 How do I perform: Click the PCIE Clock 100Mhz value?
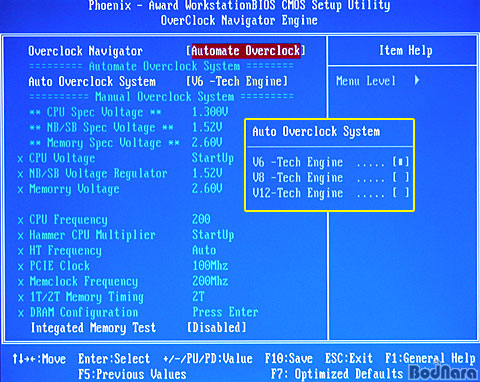pos(210,266)
